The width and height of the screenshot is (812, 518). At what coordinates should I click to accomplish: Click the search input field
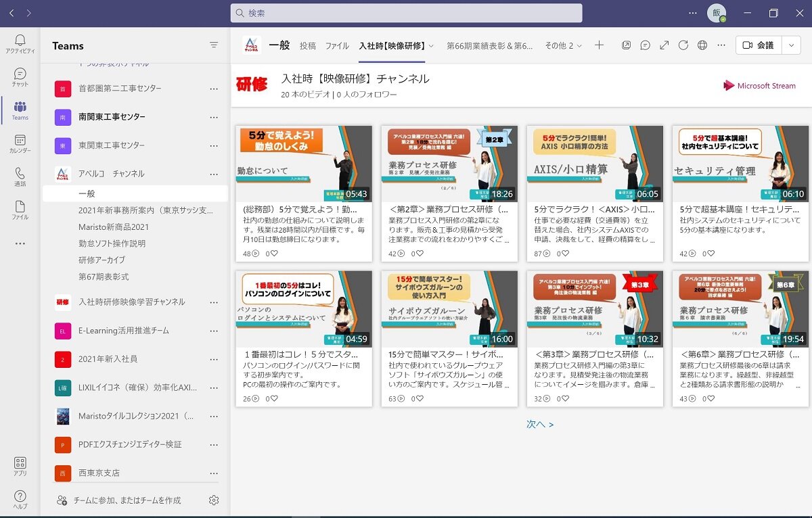point(406,13)
